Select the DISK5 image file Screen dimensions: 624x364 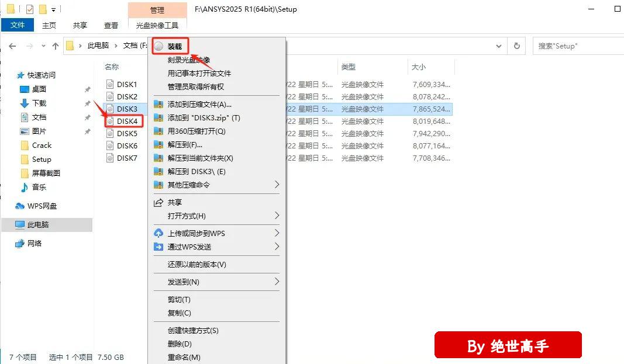(x=127, y=134)
